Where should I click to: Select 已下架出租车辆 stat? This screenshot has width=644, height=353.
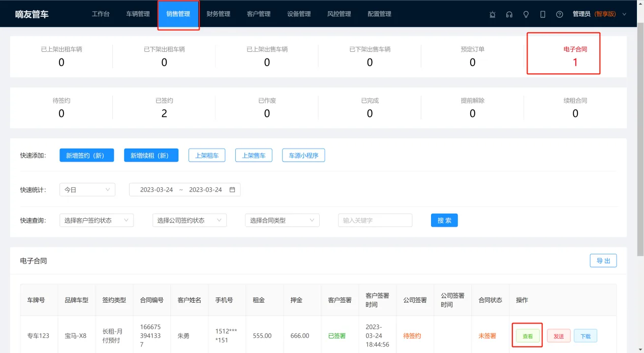click(x=164, y=56)
